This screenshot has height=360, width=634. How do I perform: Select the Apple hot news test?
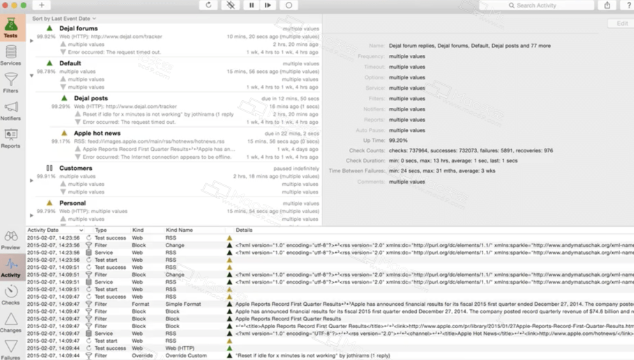pos(97,133)
